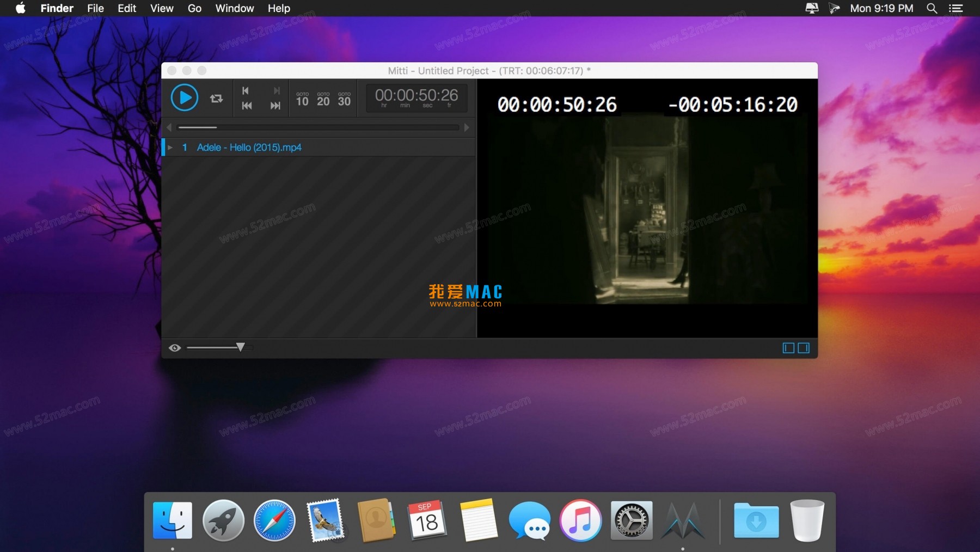Screen dimensions: 980x552
Task: Start playback with the blue play button
Action: point(185,98)
